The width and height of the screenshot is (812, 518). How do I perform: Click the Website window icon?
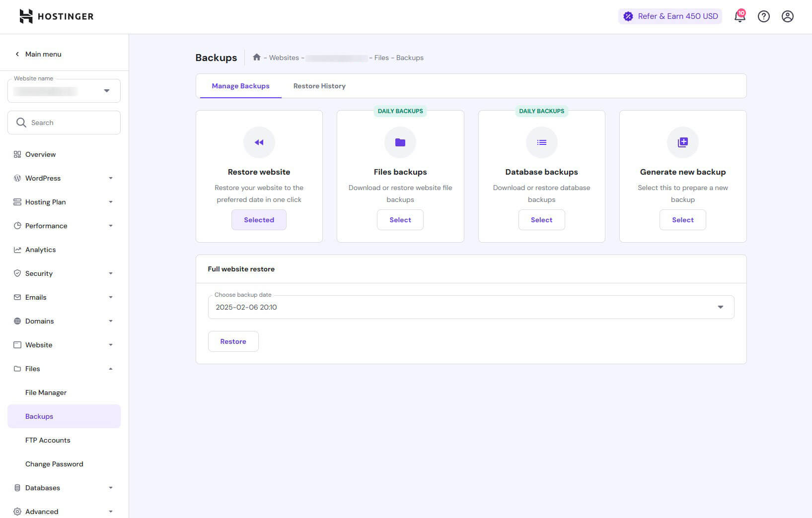click(17, 345)
